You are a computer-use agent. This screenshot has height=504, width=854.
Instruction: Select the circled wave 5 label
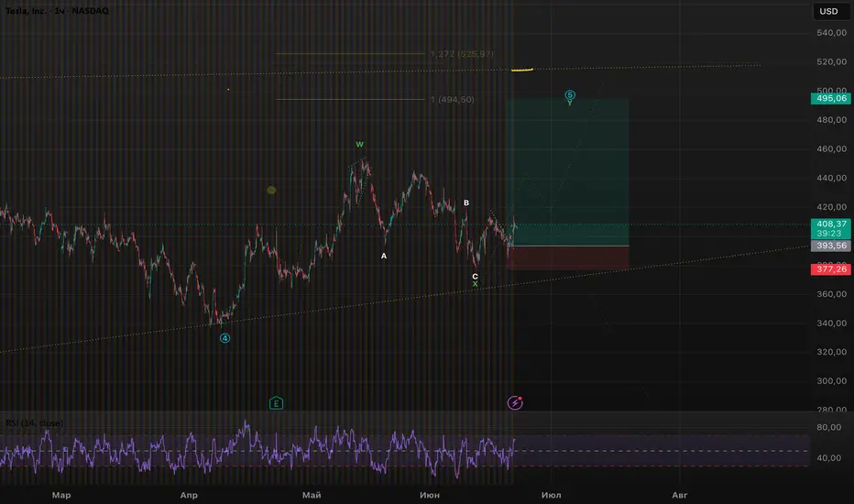(x=570, y=94)
